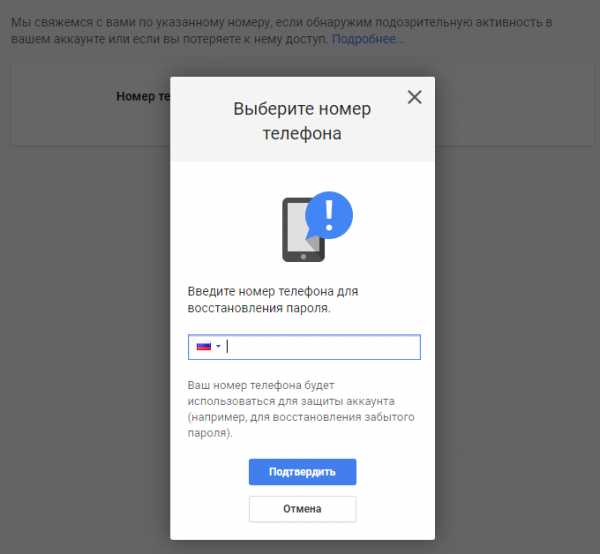Click the white exclamation mark symbol
The width and height of the screenshot is (600, 554).
pos(329,215)
